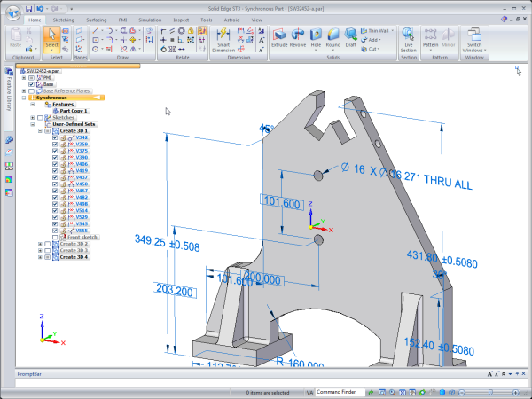Pick the Round tool in Solids

333,36
